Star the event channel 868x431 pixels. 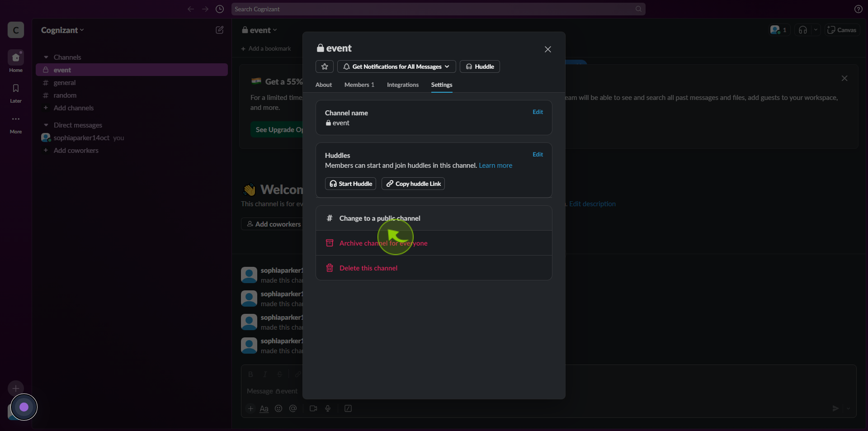coord(325,66)
